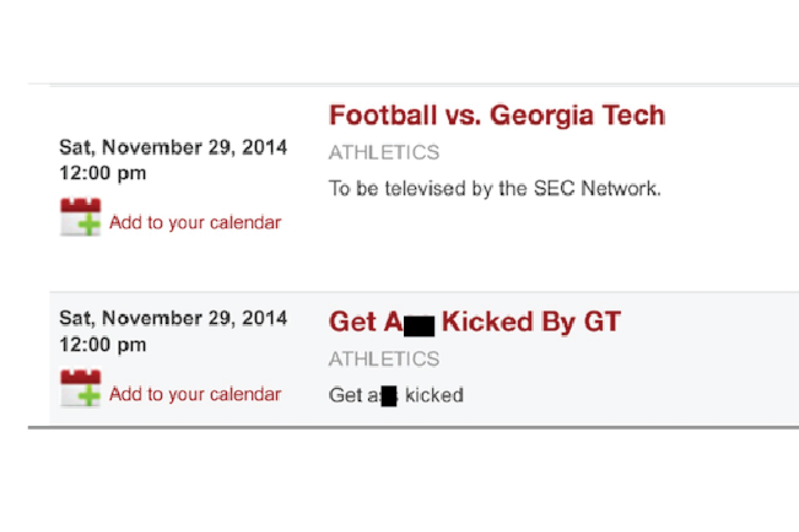Select ATHLETICS category under Kicked By GT
This screenshot has width=799, height=532.
coord(384,359)
